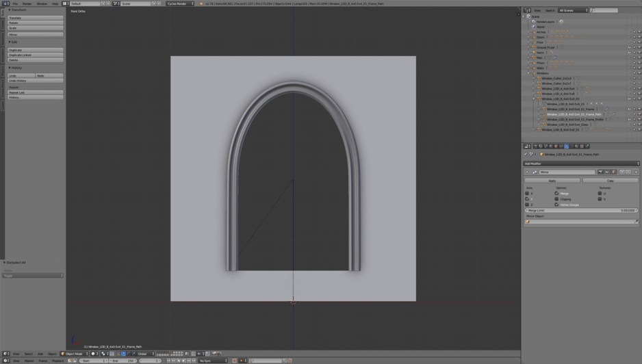Collapse the Mirror modifier panel
This screenshot has height=364, width=642.
527,172
